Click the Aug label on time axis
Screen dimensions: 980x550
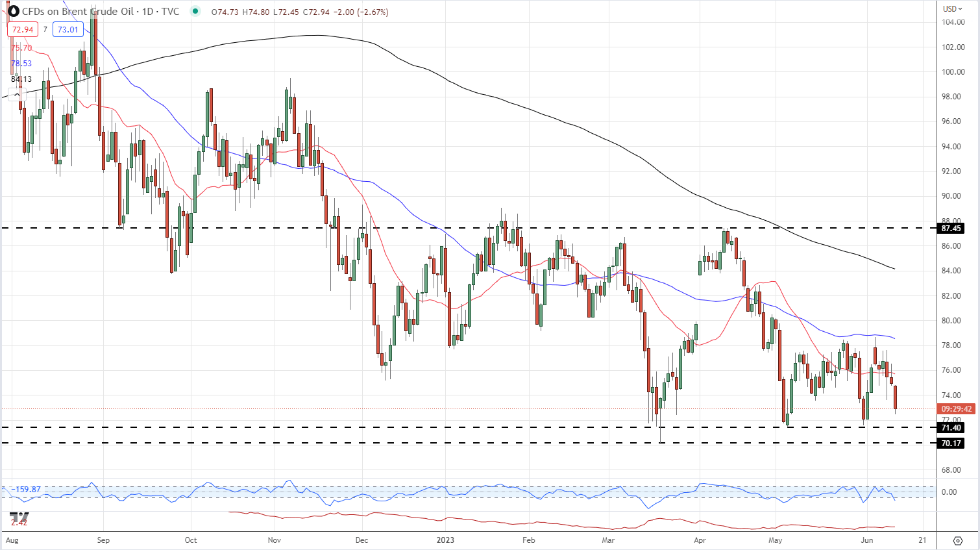click(x=12, y=540)
